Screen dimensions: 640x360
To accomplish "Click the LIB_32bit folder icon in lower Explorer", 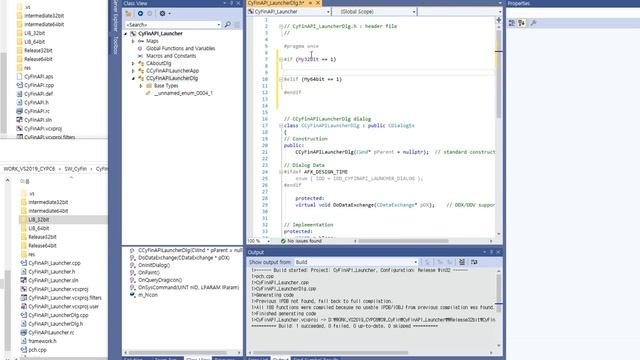I will (24, 220).
